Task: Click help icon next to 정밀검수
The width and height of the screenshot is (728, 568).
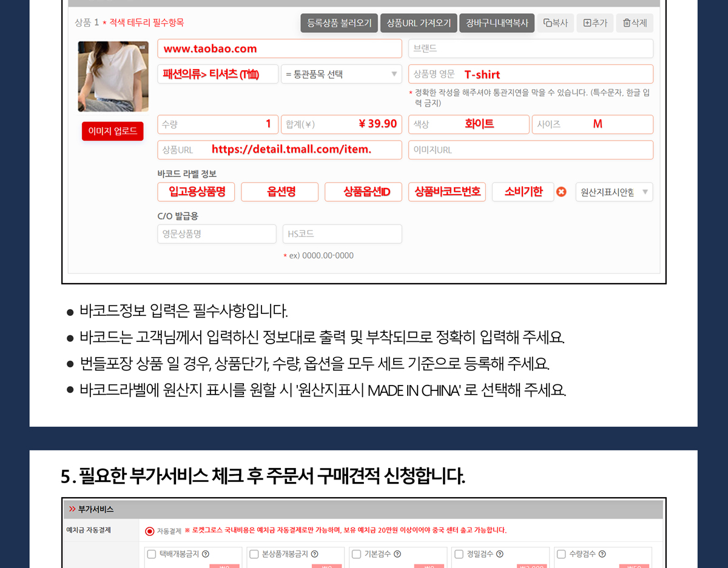Action: click(500, 554)
